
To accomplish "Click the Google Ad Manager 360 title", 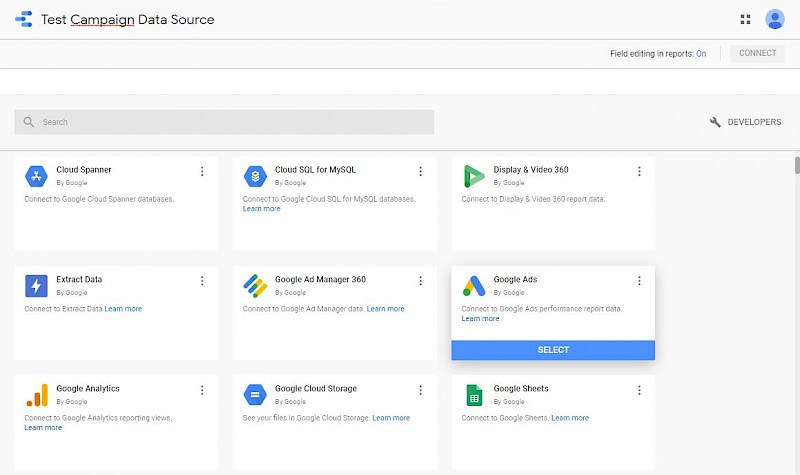I will (x=320, y=279).
